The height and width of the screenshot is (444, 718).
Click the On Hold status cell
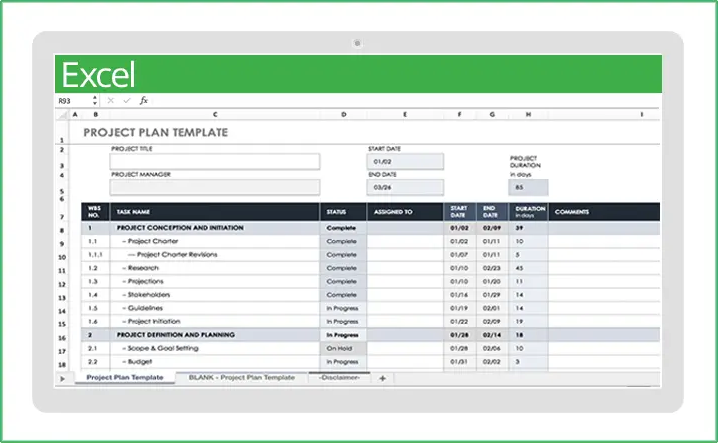point(342,347)
